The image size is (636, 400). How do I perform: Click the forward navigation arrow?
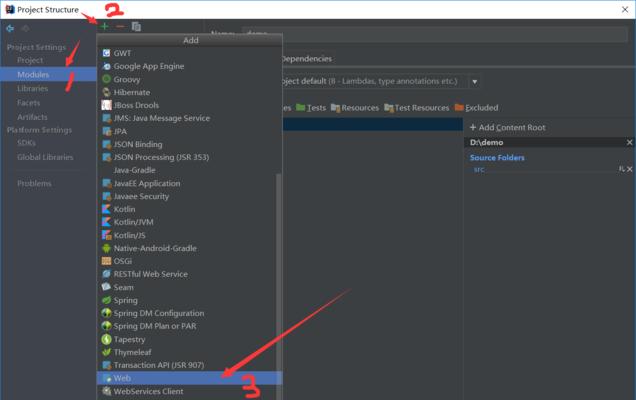click(x=26, y=28)
